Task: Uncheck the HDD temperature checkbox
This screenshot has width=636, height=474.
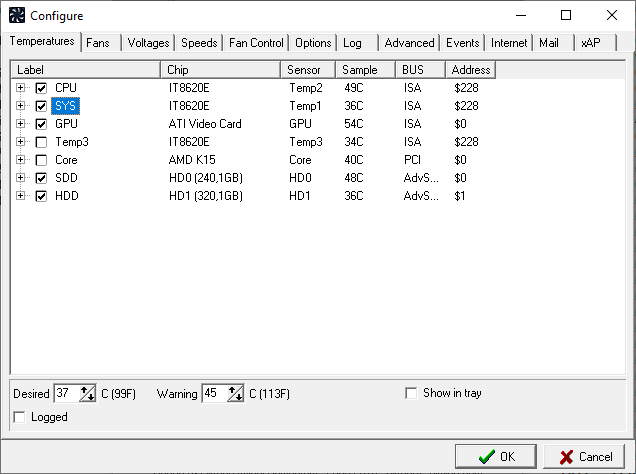Action: [41, 196]
